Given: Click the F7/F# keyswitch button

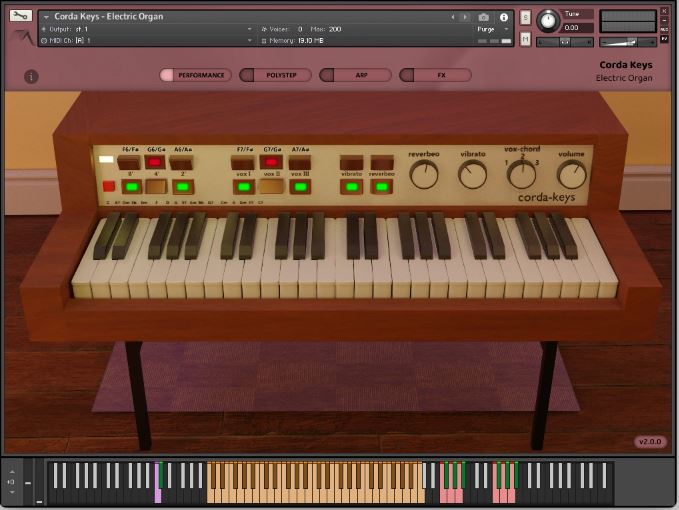Looking at the screenshot, I should point(242,163).
